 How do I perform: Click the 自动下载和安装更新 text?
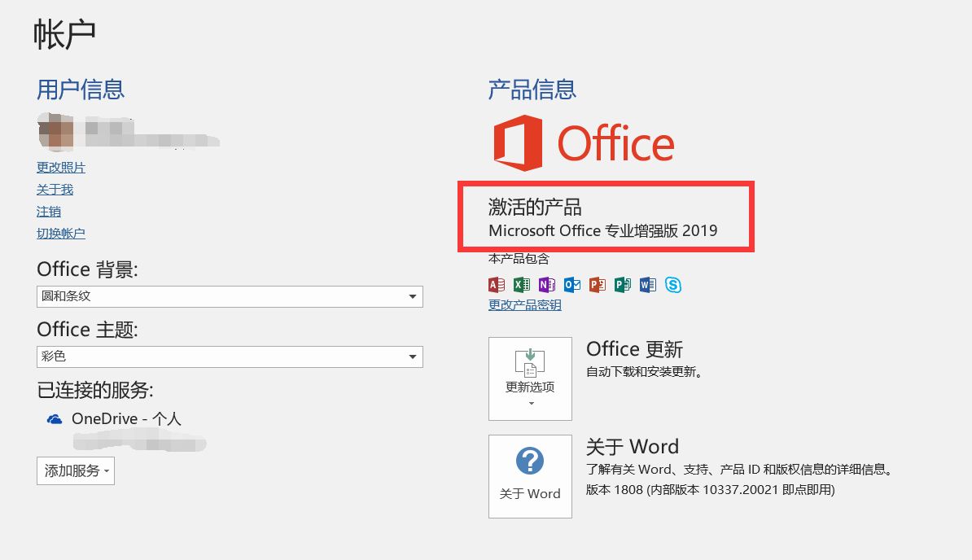[644, 372]
